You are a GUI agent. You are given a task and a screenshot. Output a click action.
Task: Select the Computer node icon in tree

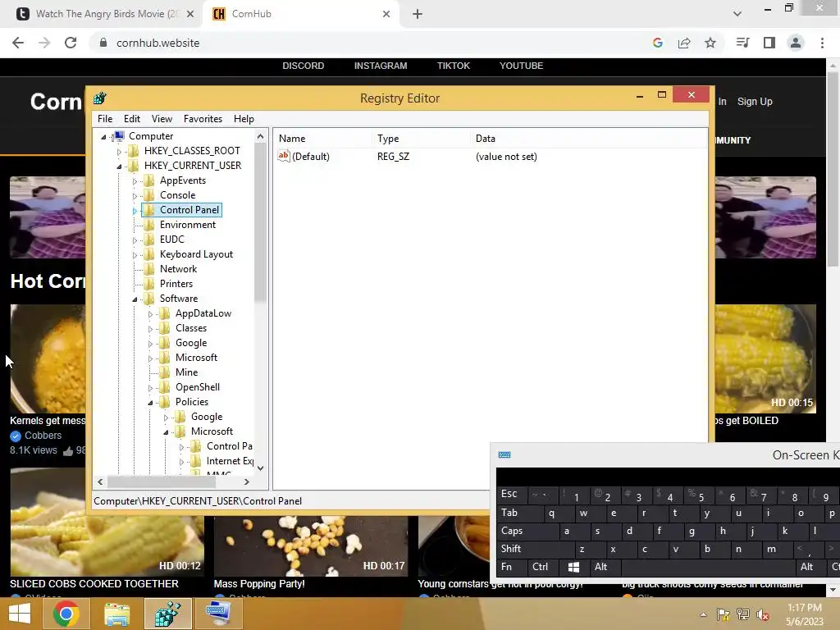tap(119, 136)
